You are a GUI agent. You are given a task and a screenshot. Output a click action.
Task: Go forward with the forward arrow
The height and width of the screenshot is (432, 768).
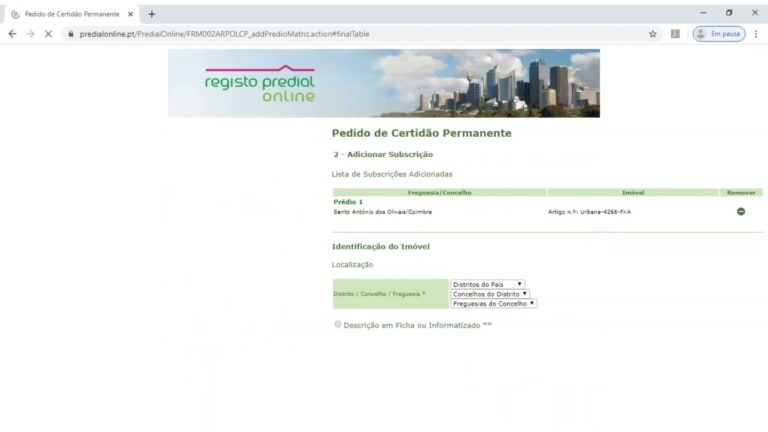[x=30, y=34]
